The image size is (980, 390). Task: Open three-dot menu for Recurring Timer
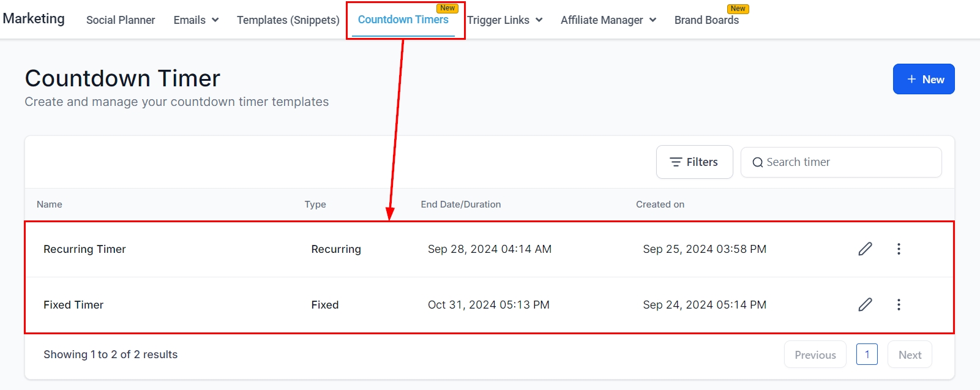click(899, 249)
